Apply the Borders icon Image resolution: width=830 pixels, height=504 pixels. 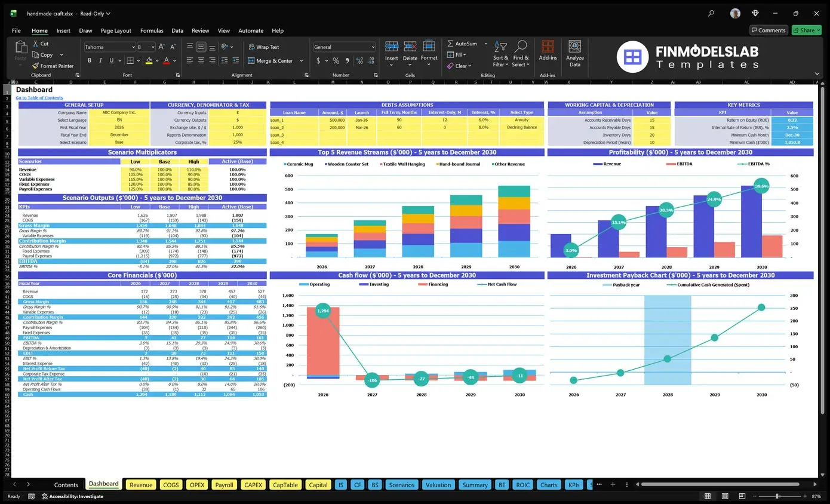(x=131, y=60)
